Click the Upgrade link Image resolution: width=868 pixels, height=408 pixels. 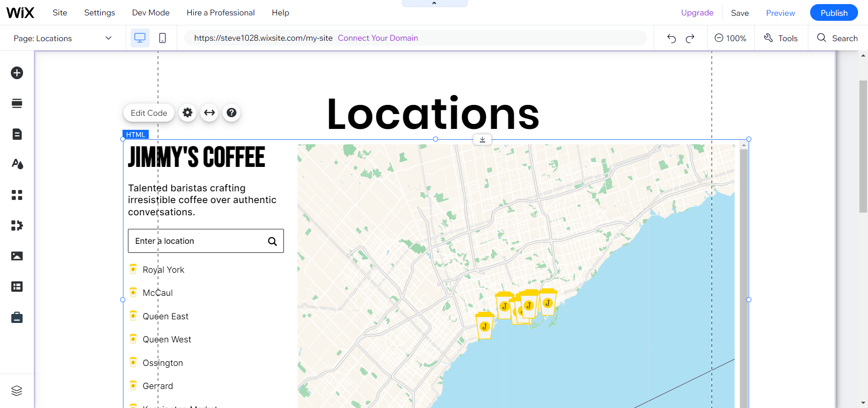click(697, 13)
